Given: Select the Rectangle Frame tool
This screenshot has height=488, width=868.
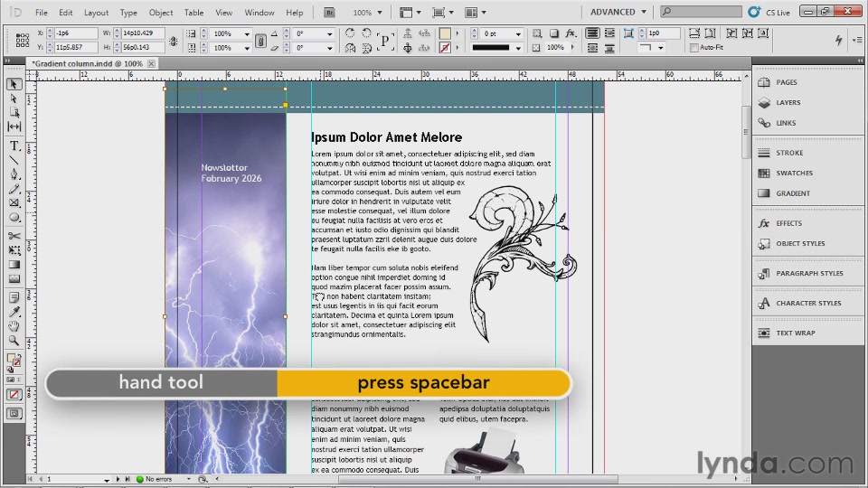Looking at the screenshot, I should (x=14, y=203).
